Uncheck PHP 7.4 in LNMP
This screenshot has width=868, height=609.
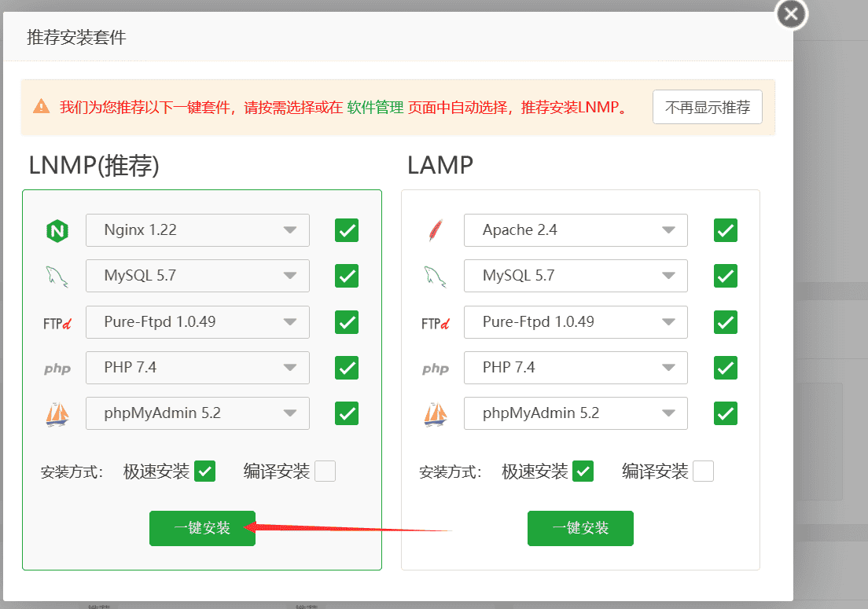[347, 368]
